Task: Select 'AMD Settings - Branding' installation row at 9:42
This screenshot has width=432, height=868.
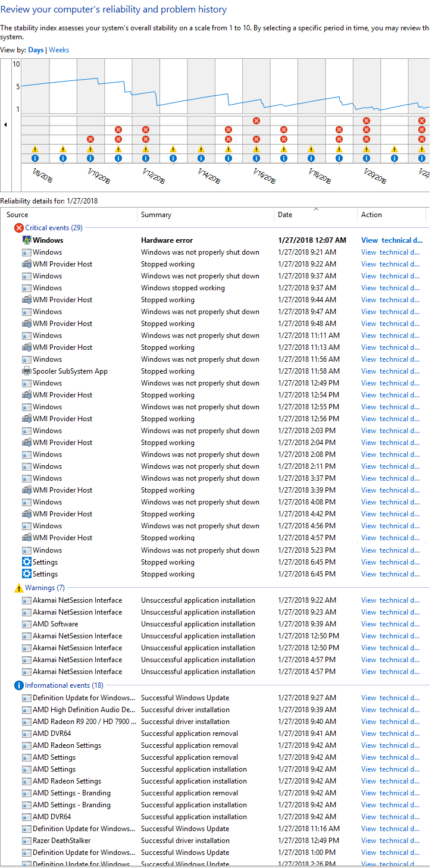Action: click(215, 805)
